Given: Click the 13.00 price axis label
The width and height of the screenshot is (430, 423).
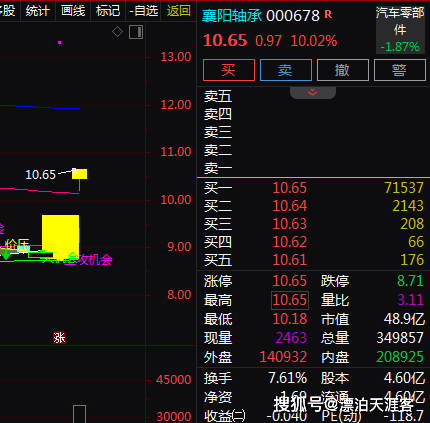Looking at the screenshot, I should [x=176, y=57].
